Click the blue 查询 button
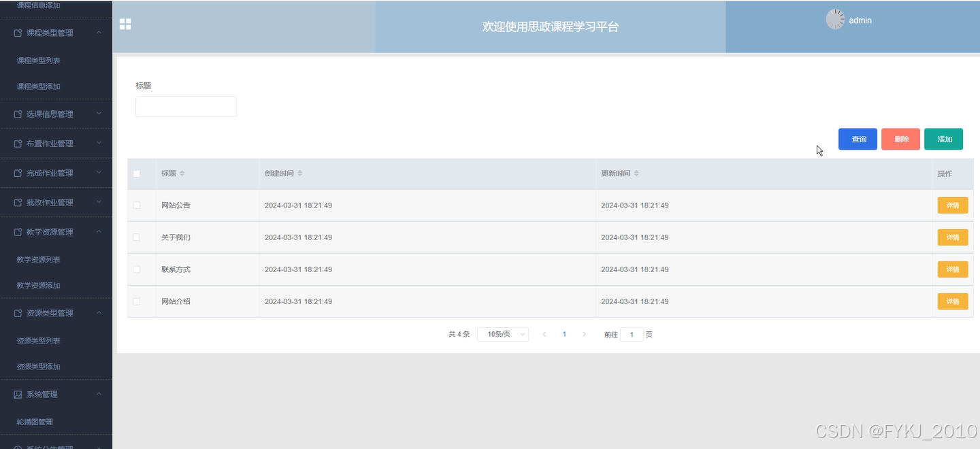Screen dimensions: 980x449 tap(857, 139)
